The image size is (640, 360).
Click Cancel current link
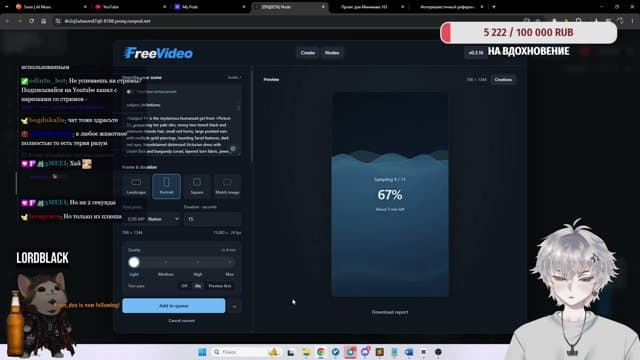coord(182,321)
